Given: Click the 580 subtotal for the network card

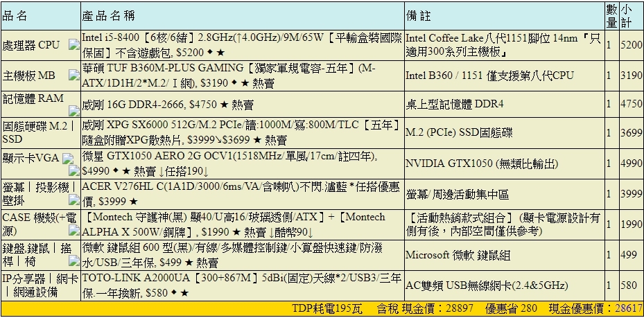Looking at the screenshot, I should (629, 285).
